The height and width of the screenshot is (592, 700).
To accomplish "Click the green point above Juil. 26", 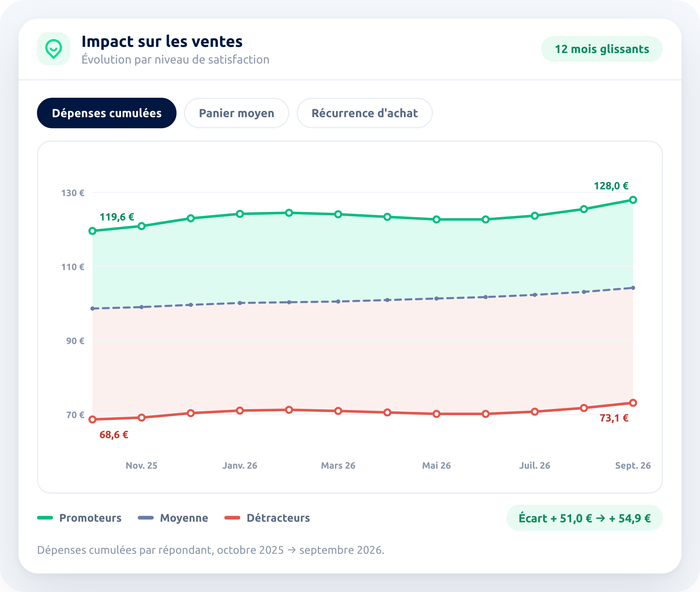I will [535, 216].
